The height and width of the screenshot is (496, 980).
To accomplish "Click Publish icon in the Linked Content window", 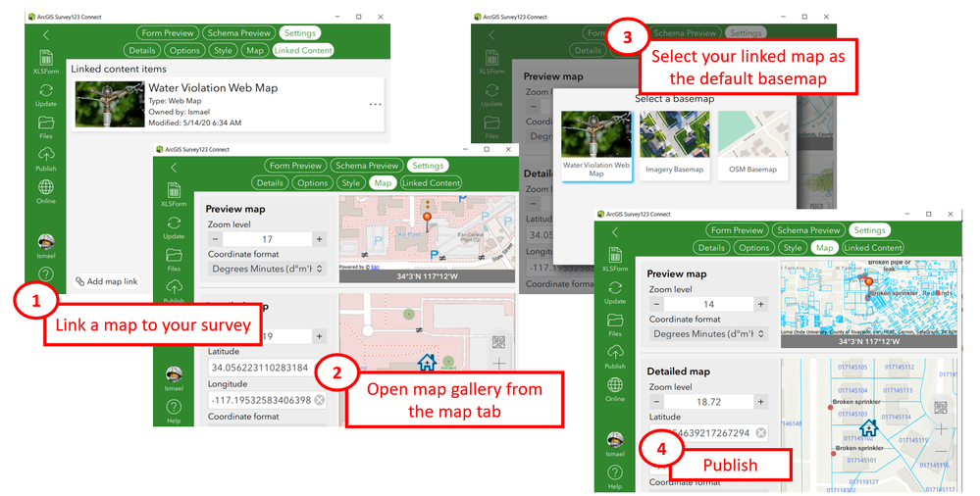I will coord(46,154).
